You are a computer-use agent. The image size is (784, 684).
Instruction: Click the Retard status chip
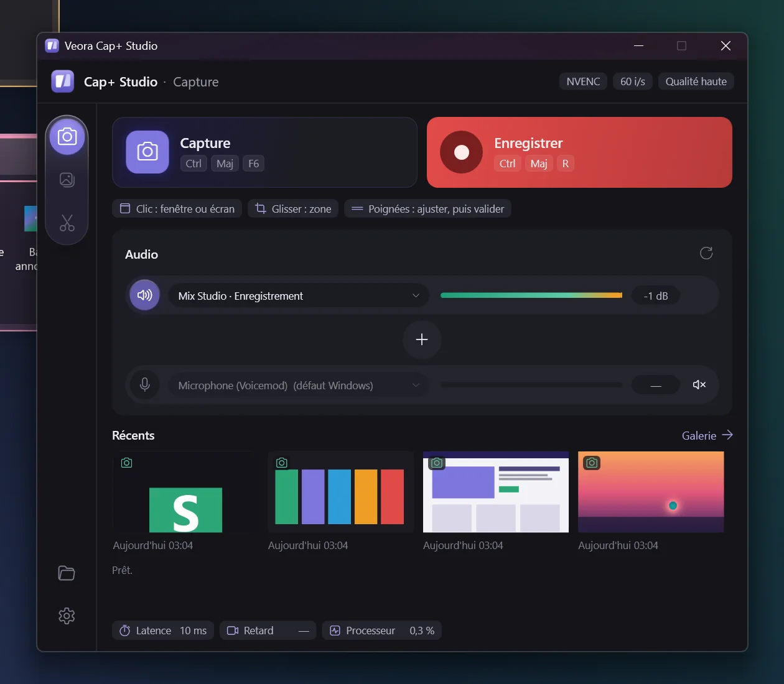(x=268, y=631)
